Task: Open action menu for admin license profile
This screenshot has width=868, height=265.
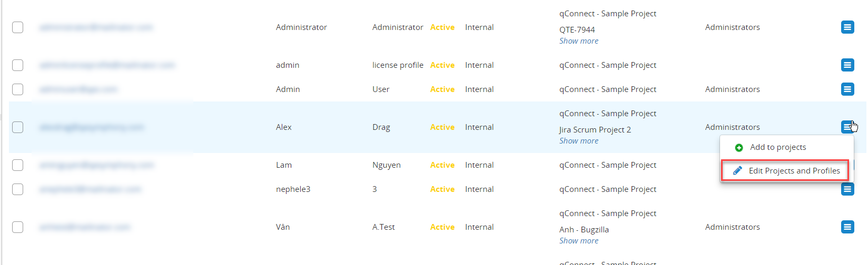Action: click(x=847, y=65)
